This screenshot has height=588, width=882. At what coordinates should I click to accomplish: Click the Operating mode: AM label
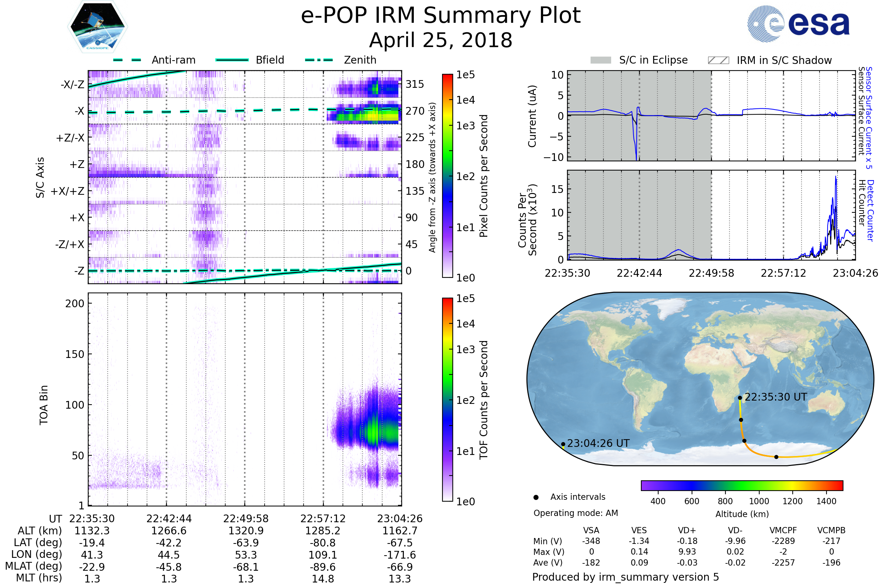pyautogui.click(x=576, y=513)
